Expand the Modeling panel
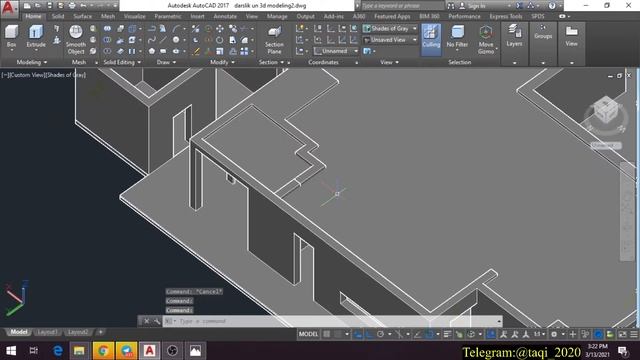The width and height of the screenshot is (640, 360). (x=31, y=62)
